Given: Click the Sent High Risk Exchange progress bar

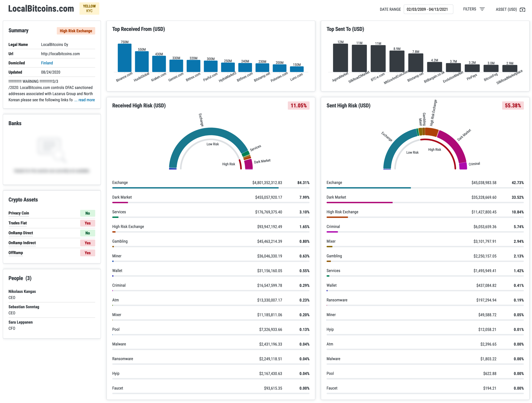Looking at the screenshot, I should coord(425,217).
